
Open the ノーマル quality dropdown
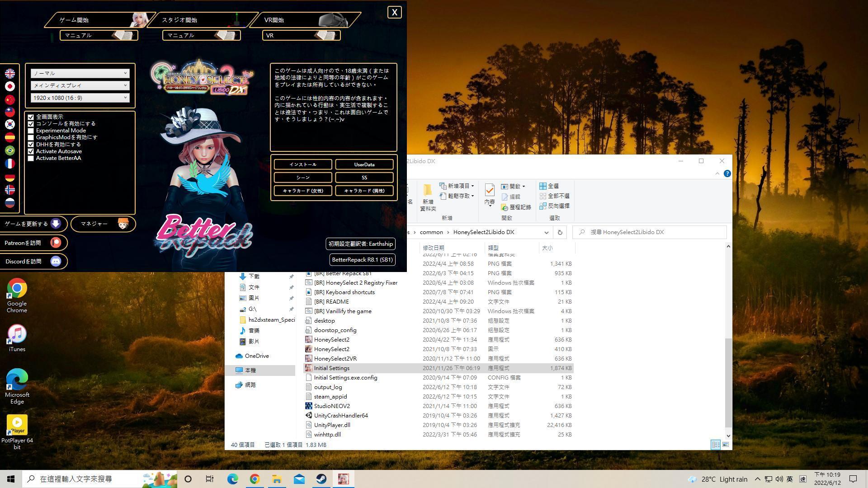pyautogui.click(x=80, y=73)
